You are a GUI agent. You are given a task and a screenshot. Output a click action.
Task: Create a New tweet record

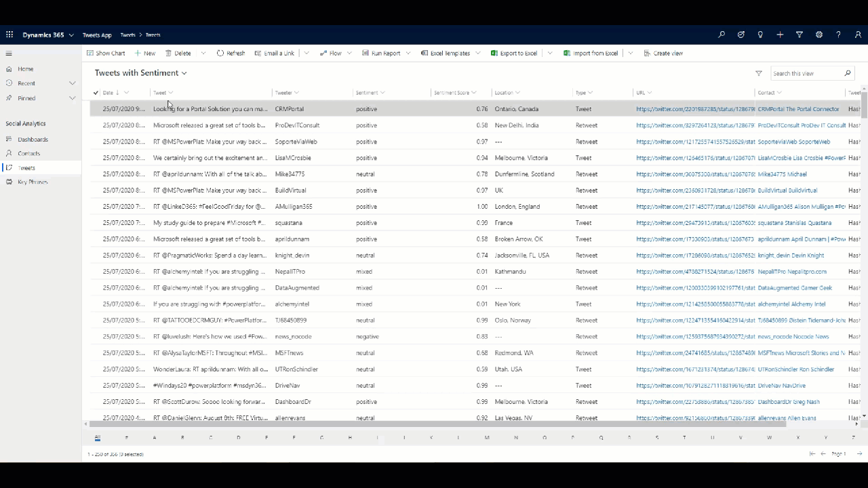coord(145,53)
